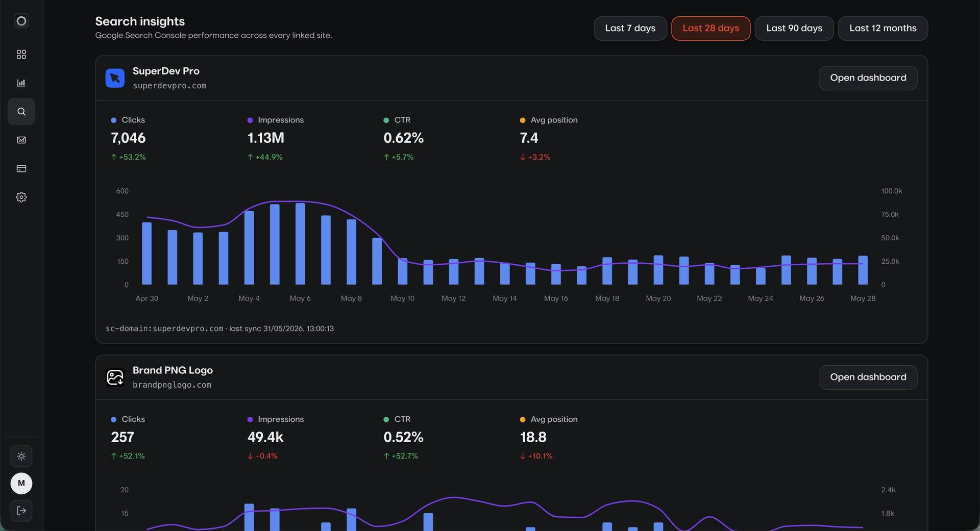Screen dimensions: 980x531
Task: Click the May 20 axis label
Action: tap(658, 298)
